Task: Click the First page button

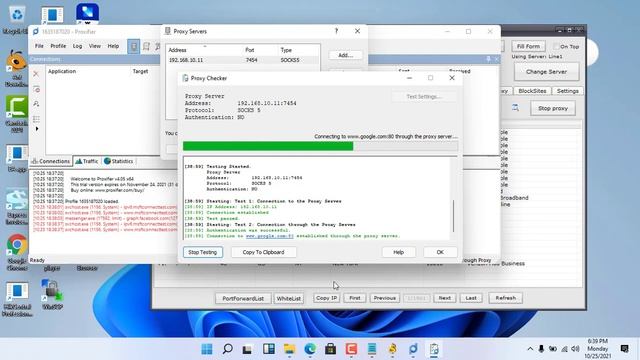Action: click(355, 298)
